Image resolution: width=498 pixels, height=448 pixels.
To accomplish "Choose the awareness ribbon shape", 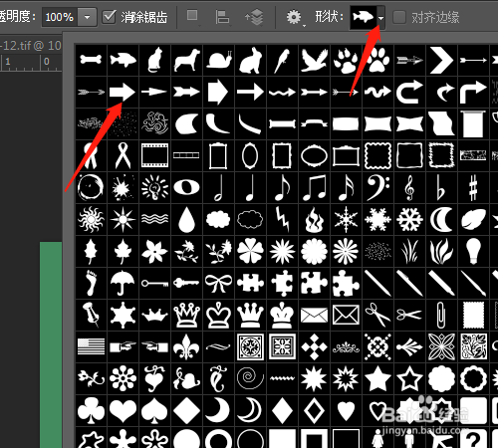I will coord(123,155).
